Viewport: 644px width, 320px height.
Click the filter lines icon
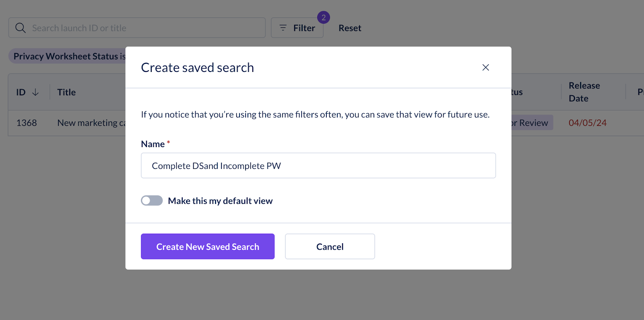(283, 28)
